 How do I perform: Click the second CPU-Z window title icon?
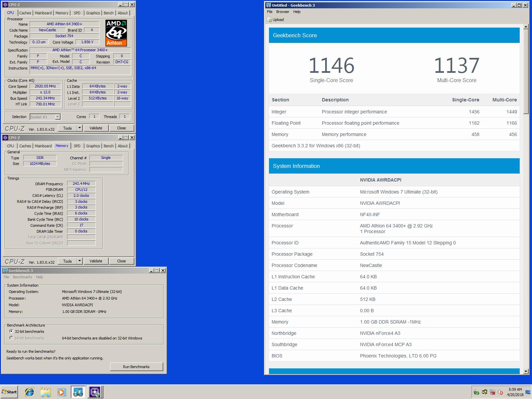tap(5, 138)
